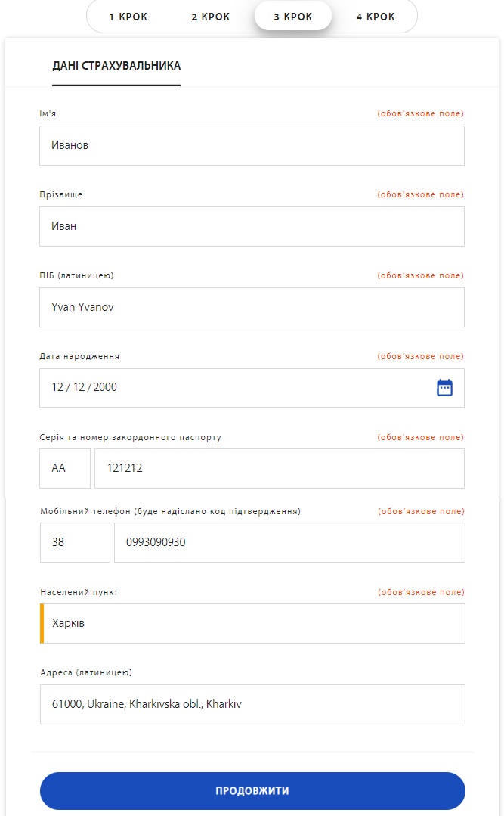Edit the Адреса (латиницею) field
Screen dimensions: 504x816
(x=252, y=704)
